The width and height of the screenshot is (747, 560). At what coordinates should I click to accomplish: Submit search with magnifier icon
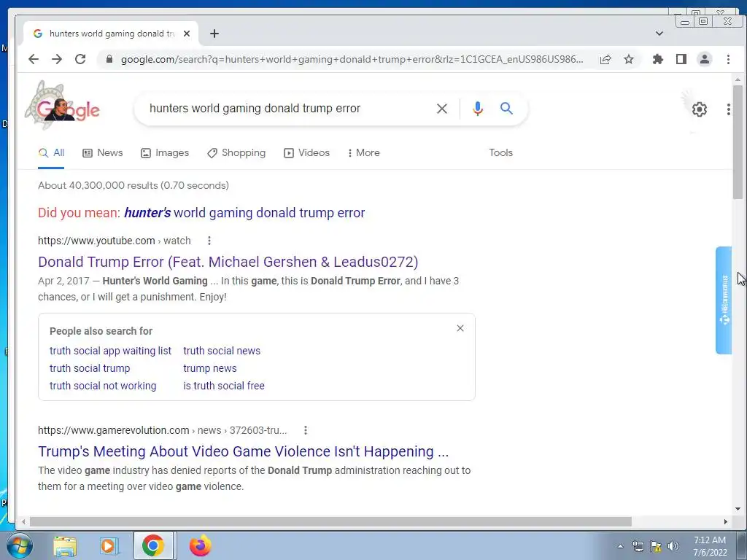(506, 109)
